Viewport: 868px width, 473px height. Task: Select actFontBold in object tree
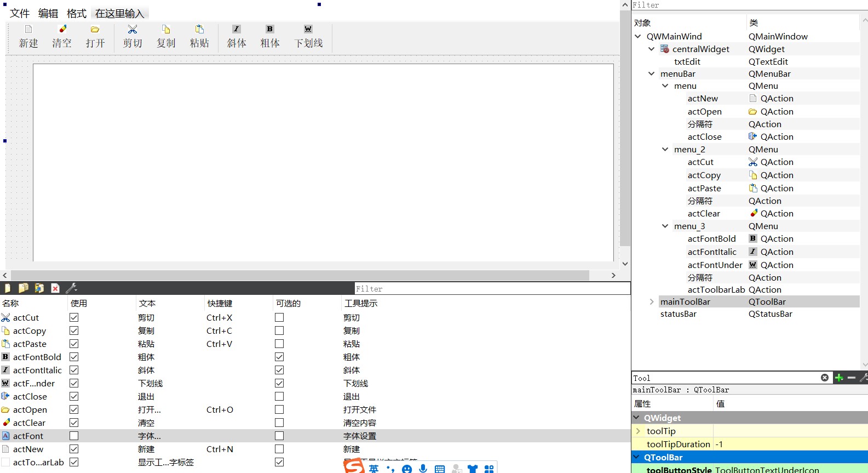tap(712, 238)
